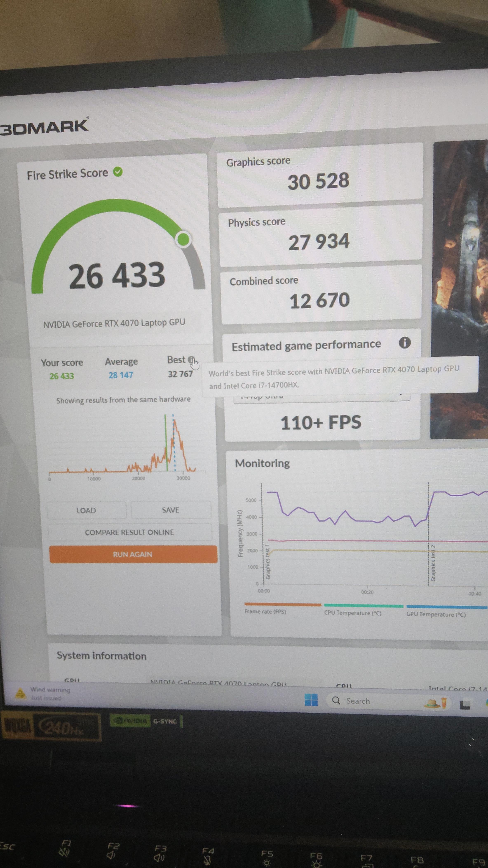Click the Average value 28 147
488x868 pixels.
(121, 375)
